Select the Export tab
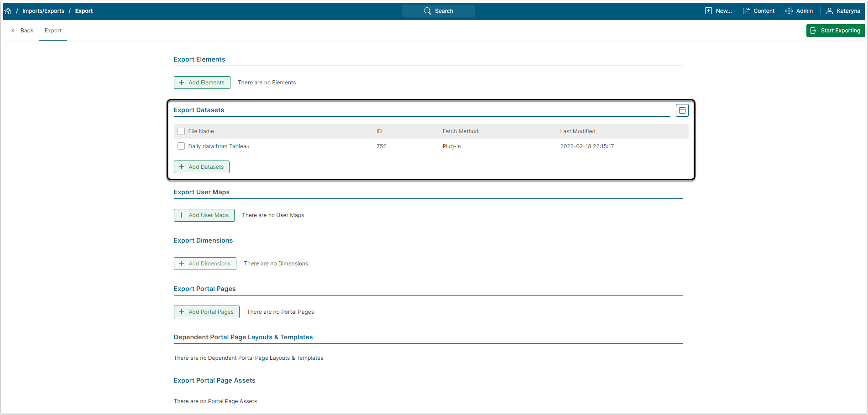The height and width of the screenshot is (415, 868). (x=53, y=31)
